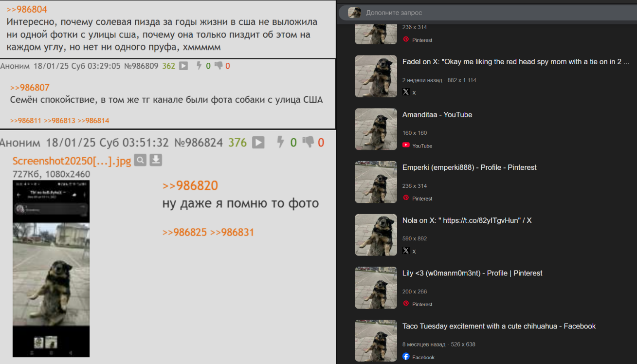Follow the >>986831 reply link
Image resolution: width=637 pixels, height=364 pixels.
[x=232, y=233]
